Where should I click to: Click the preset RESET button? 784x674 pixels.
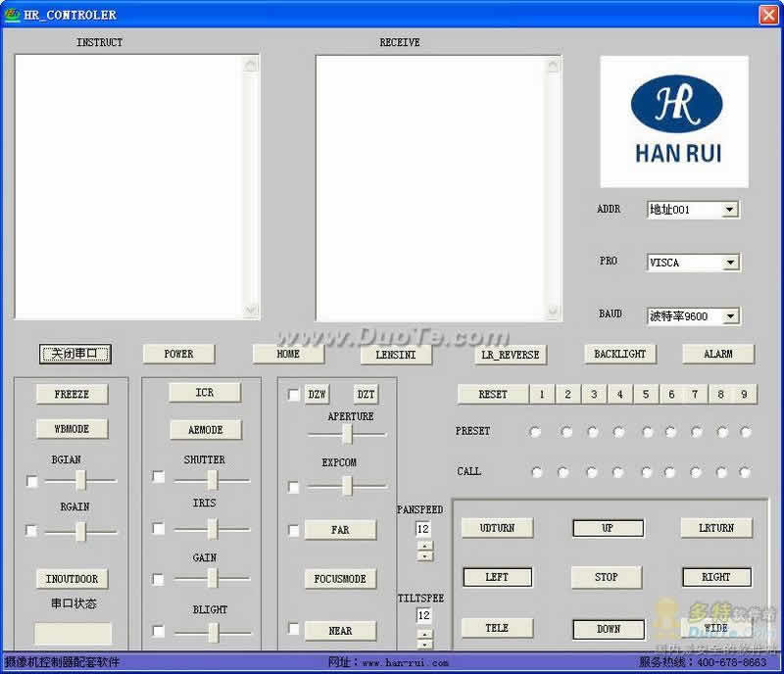coord(493,394)
